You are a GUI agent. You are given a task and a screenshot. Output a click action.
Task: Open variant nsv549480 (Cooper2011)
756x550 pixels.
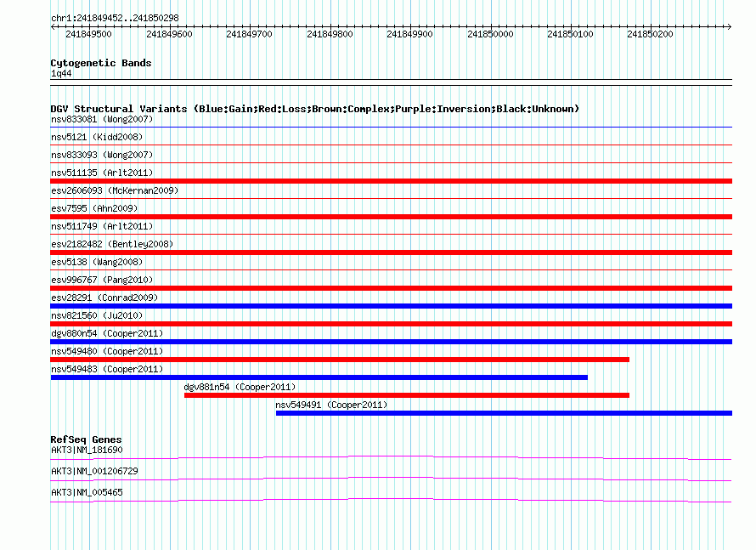[x=107, y=351]
